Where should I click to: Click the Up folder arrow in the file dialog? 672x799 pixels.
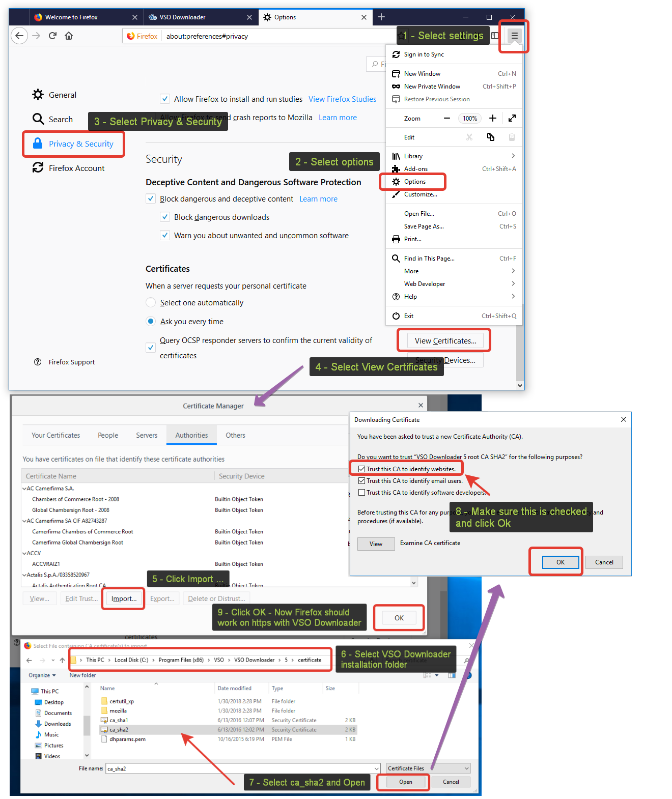pyautogui.click(x=62, y=660)
